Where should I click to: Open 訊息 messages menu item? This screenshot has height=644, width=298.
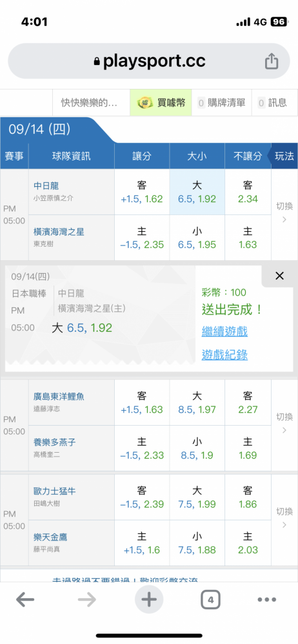tap(272, 102)
